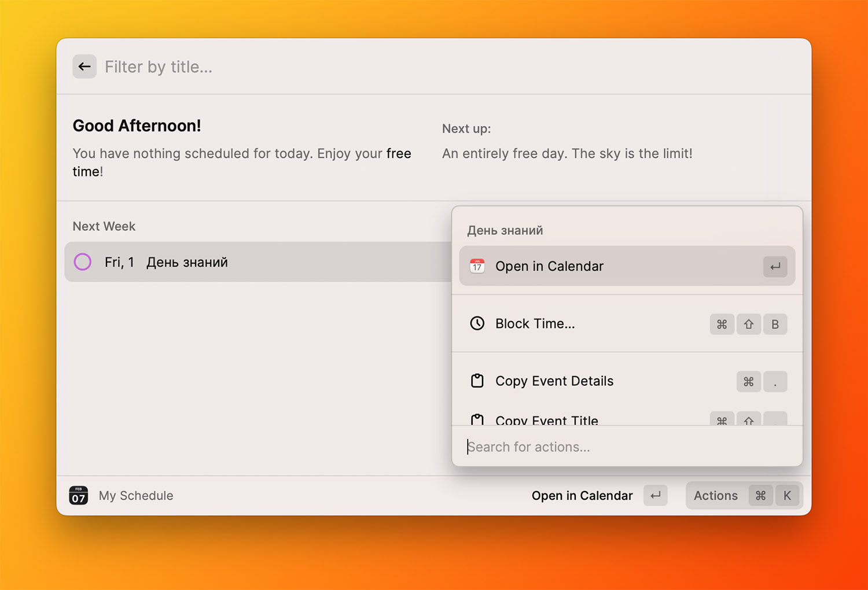Select Open in Calendar from the action menu
The width and height of the screenshot is (868, 590).
tap(549, 266)
